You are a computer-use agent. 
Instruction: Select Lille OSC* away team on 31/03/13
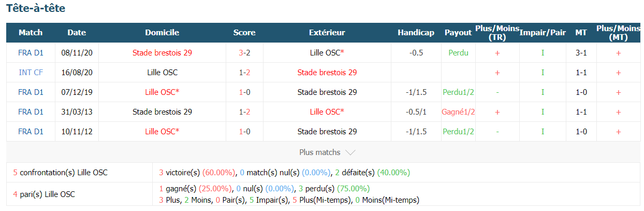[327, 112]
